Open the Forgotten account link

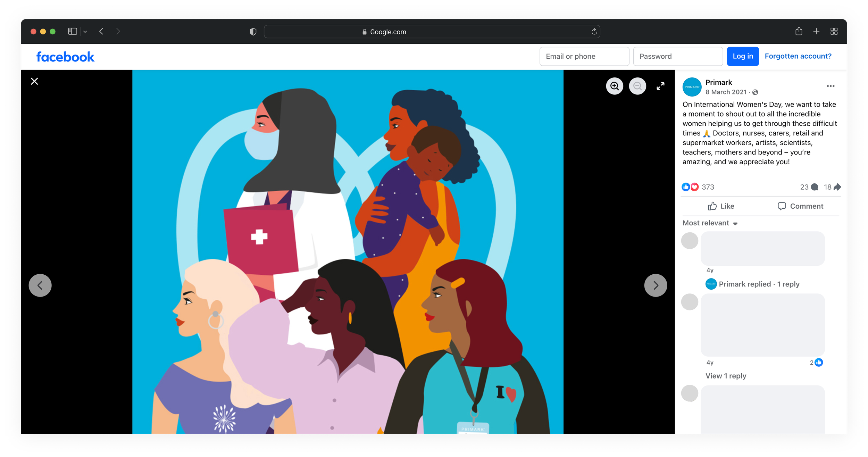(x=798, y=56)
